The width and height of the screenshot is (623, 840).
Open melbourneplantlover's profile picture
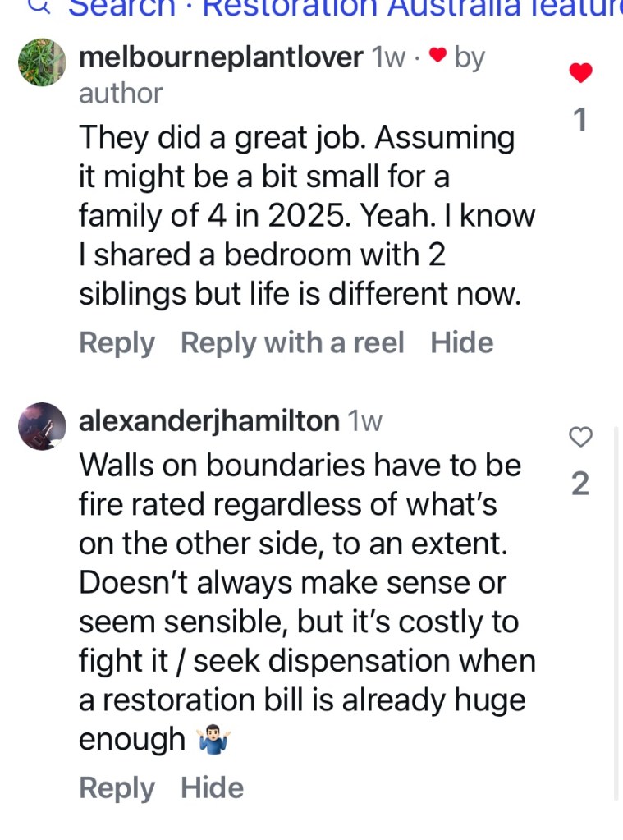tap(42, 62)
